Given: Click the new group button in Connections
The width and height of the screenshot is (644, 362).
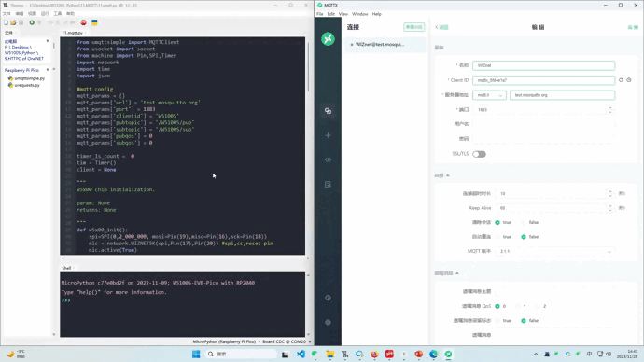Looking at the screenshot, I should [x=413, y=27].
